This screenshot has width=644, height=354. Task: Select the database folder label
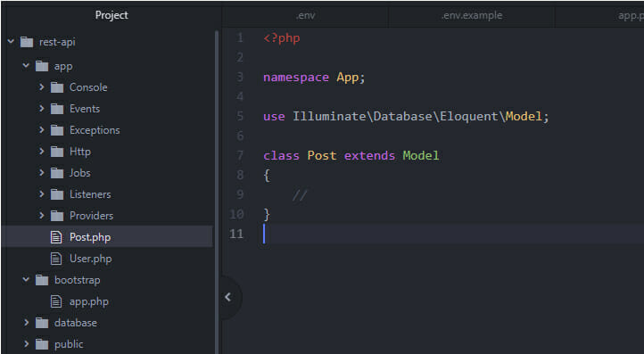point(76,323)
